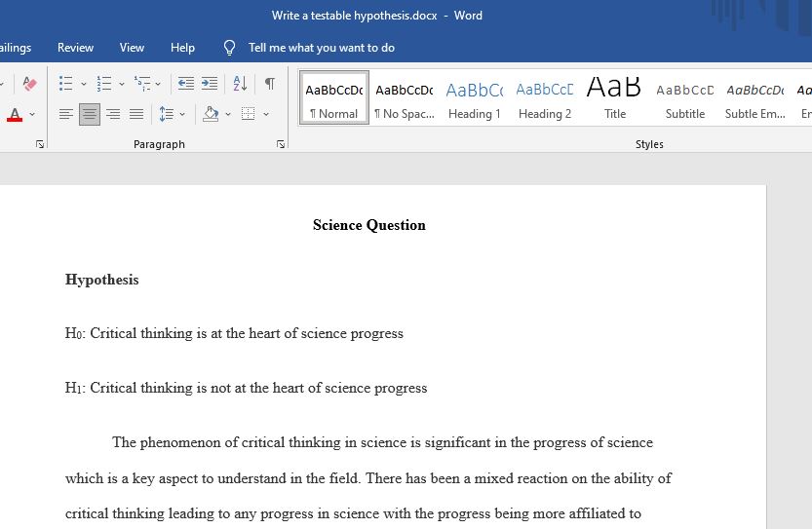Open multilevel list dropdown arrow
812x529 pixels.
point(158,84)
